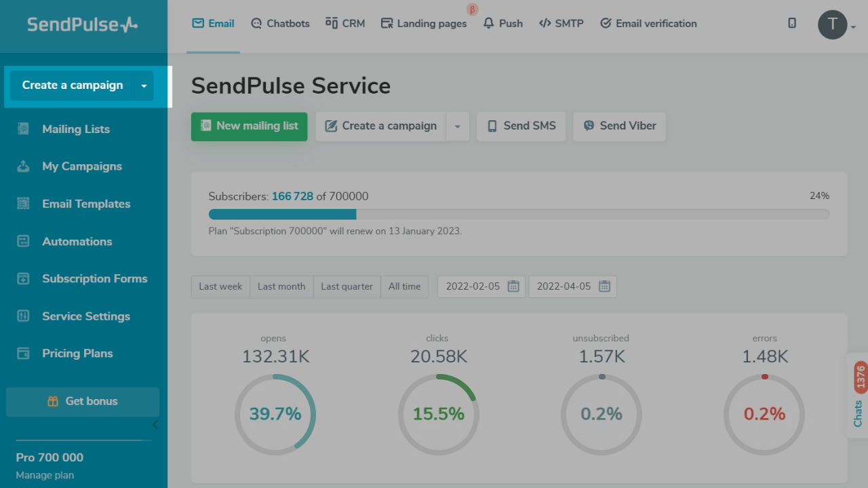Open Automations in sidebar
The width and height of the screenshot is (868, 488).
(77, 241)
